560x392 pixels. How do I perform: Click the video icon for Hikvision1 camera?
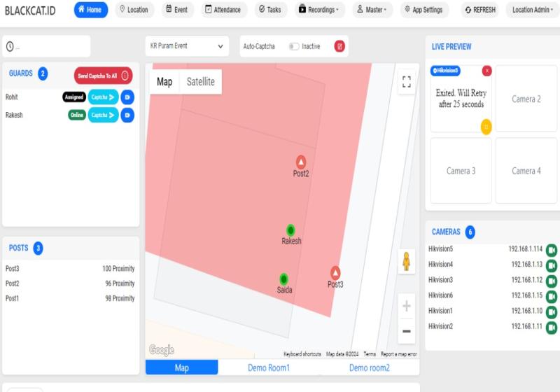coord(552,311)
